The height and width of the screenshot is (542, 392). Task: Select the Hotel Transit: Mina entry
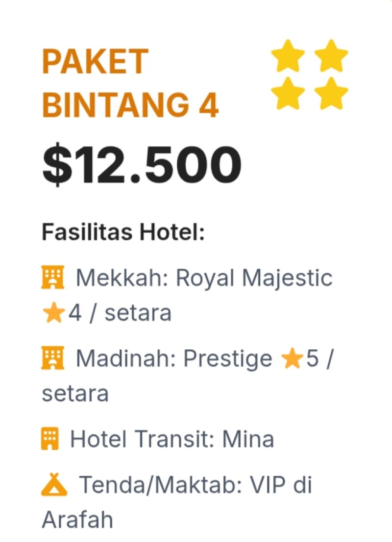coord(172,439)
